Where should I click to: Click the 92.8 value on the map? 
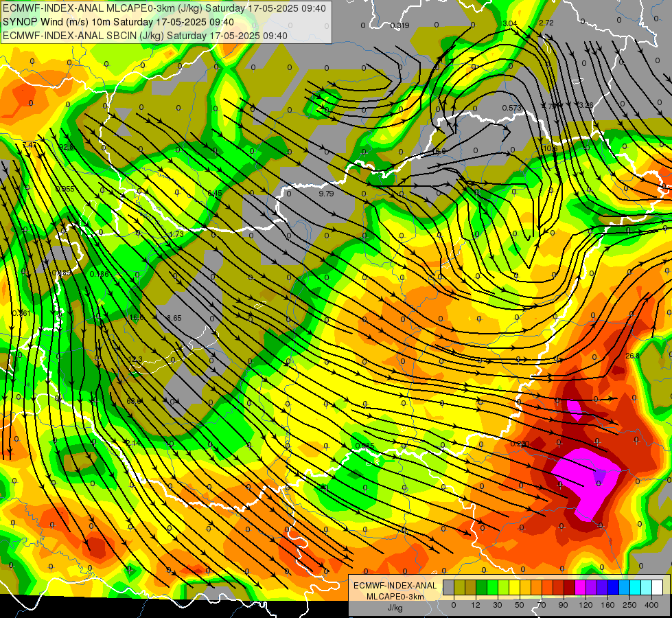(x=67, y=147)
